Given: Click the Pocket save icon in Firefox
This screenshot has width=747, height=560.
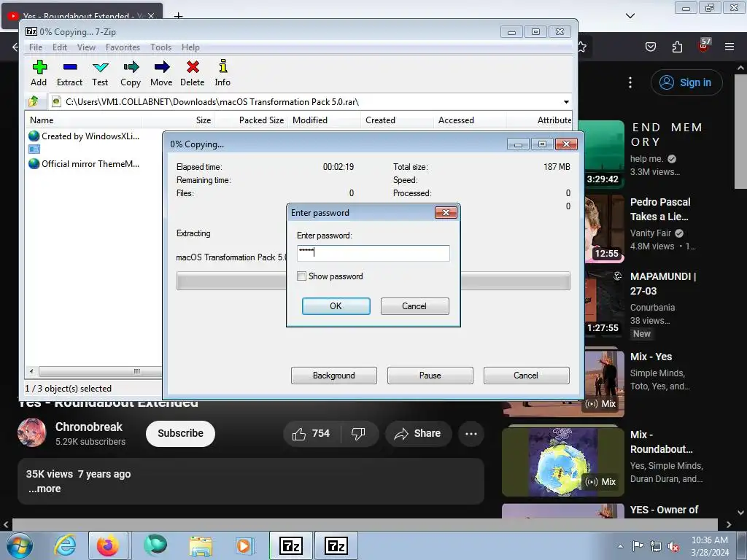Looking at the screenshot, I should (x=650, y=47).
